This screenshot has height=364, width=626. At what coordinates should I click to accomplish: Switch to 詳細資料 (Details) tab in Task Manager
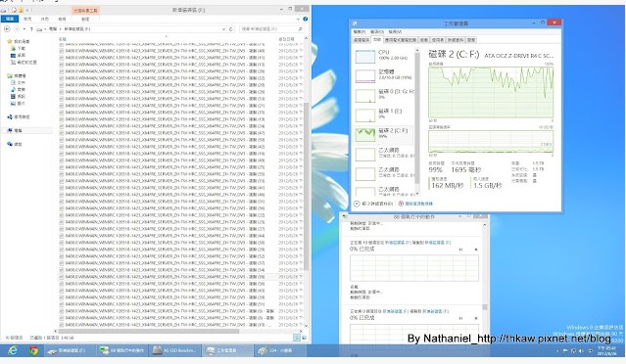click(456, 40)
